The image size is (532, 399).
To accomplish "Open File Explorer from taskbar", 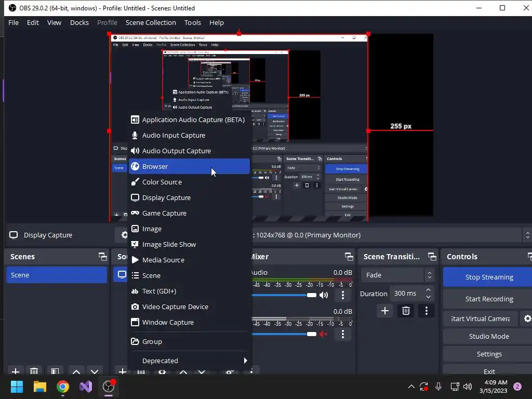I will click(x=39, y=387).
